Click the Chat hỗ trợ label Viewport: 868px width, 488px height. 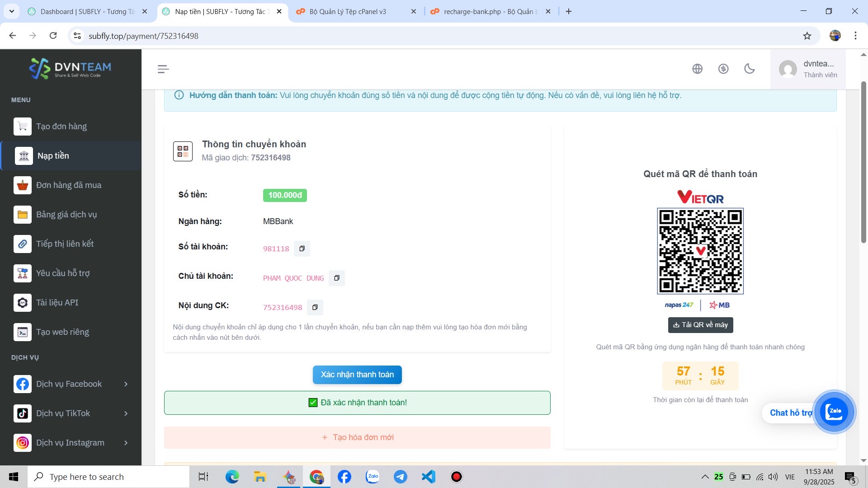[791, 413]
